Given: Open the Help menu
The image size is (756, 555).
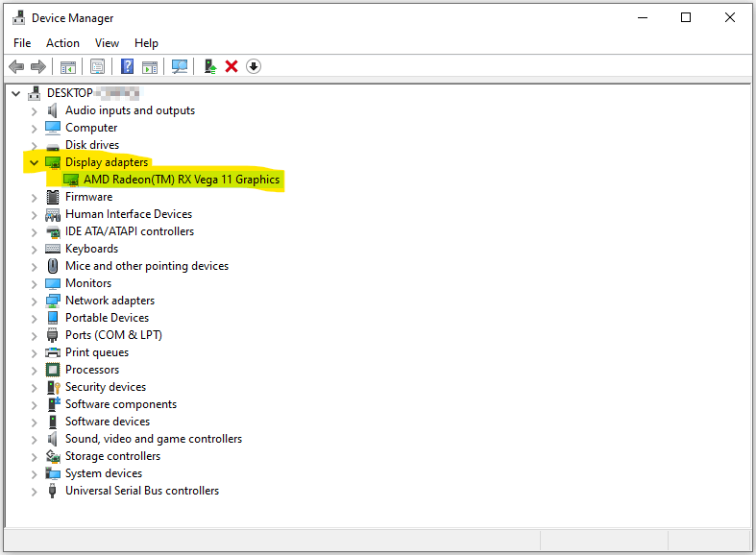Looking at the screenshot, I should (x=146, y=43).
